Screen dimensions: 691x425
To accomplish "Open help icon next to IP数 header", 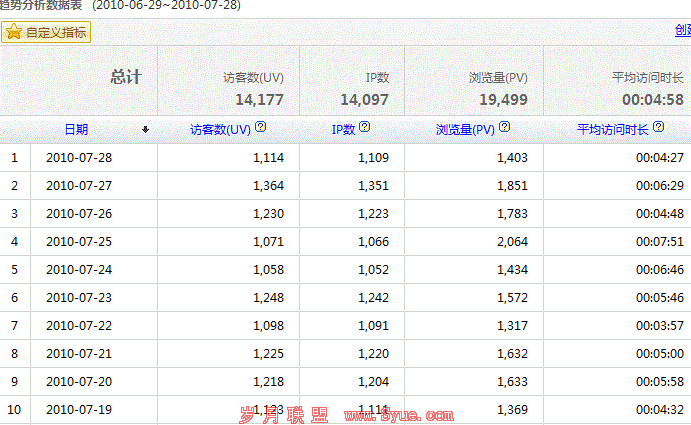I will click(x=365, y=128).
